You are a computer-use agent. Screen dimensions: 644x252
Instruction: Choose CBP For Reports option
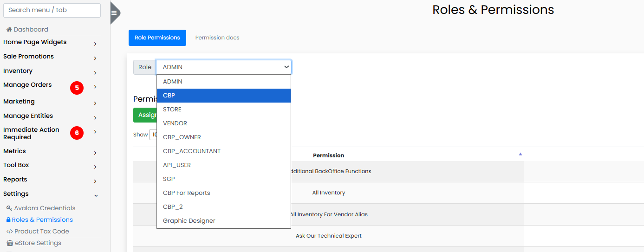point(224,193)
